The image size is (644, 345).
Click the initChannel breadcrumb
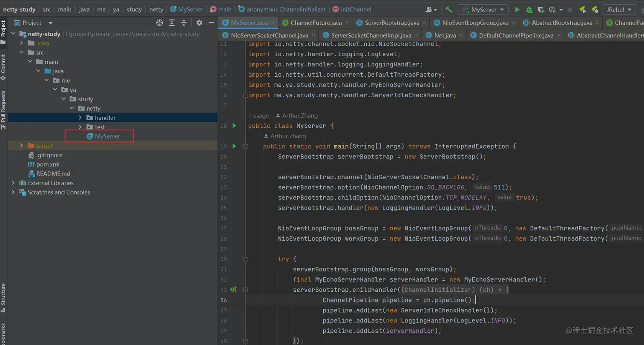[351, 9]
